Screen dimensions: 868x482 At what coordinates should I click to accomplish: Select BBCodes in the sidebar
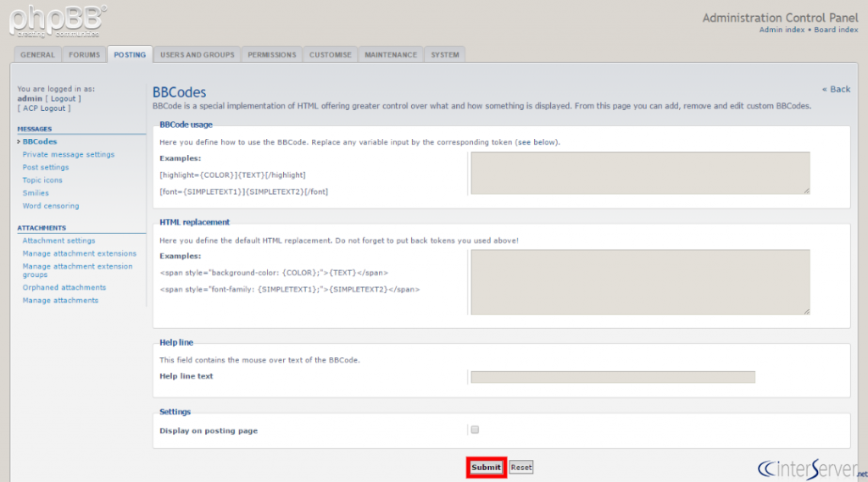[x=40, y=141]
